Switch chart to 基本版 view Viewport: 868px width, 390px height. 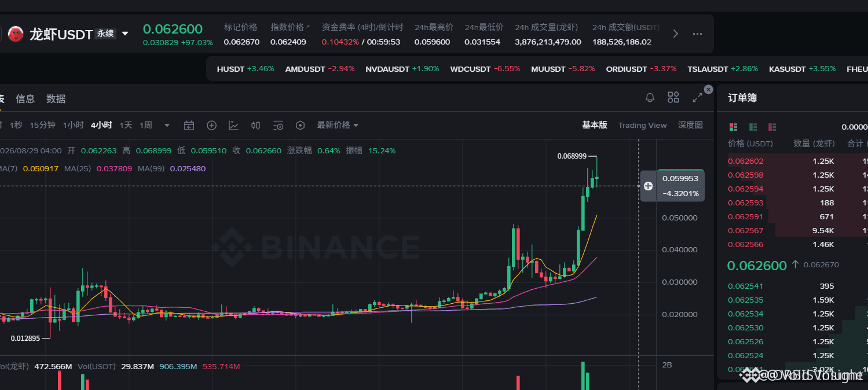[x=595, y=125]
